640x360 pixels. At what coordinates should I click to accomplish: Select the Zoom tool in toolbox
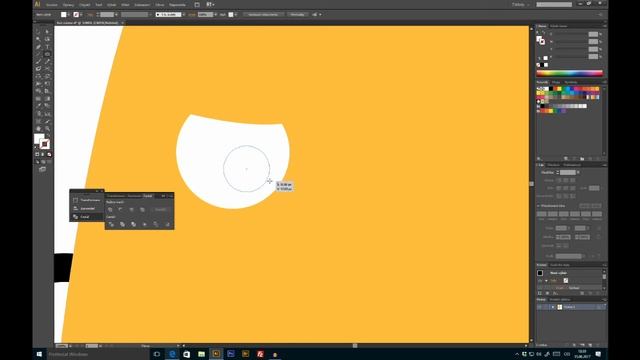pyautogui.click(x=47, y=129)
